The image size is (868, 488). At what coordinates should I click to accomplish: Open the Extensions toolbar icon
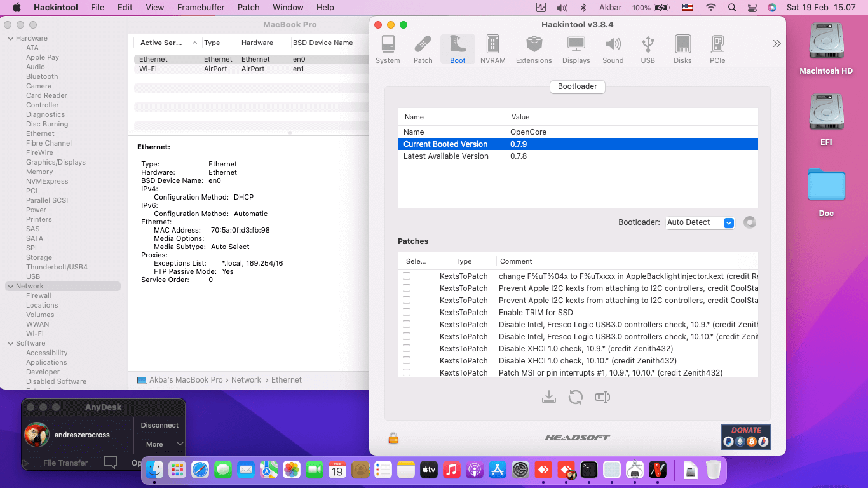(x=534, y=50)
